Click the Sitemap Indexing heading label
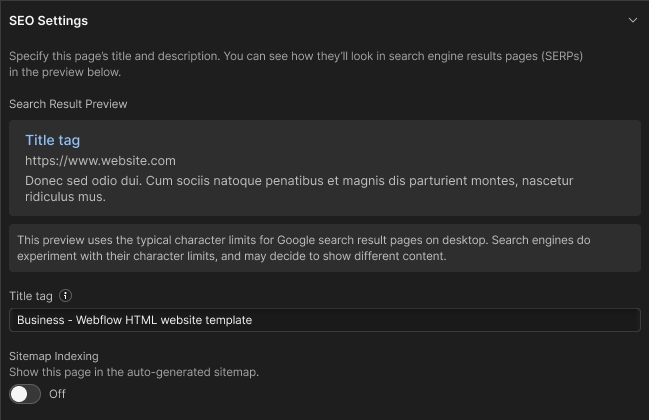This screenshot has width=657, height=420. point(53,356)
